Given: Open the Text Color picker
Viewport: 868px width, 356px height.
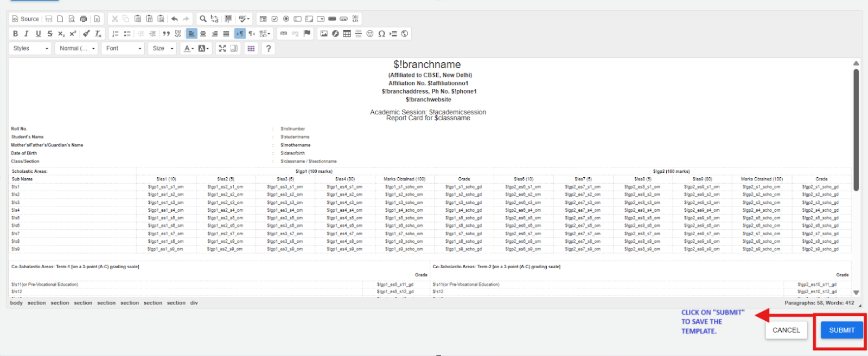Looking at the screenshot, I should pyautogui.click(x=188, y=48).
